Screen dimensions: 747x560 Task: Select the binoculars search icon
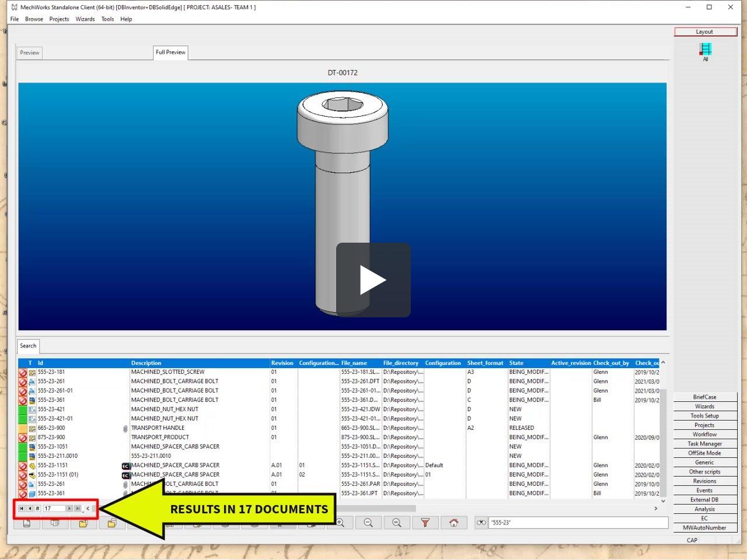(x=480, y=523)
